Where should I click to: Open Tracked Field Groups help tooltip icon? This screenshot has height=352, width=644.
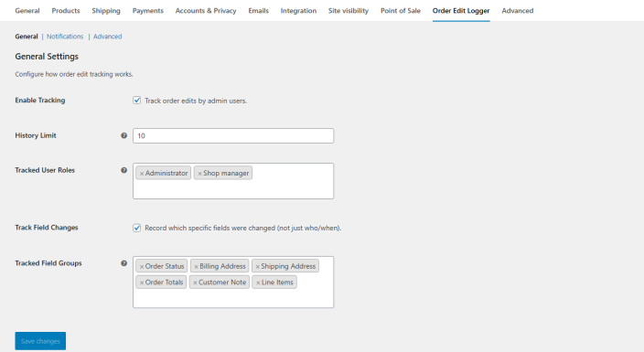pos(123,263)
